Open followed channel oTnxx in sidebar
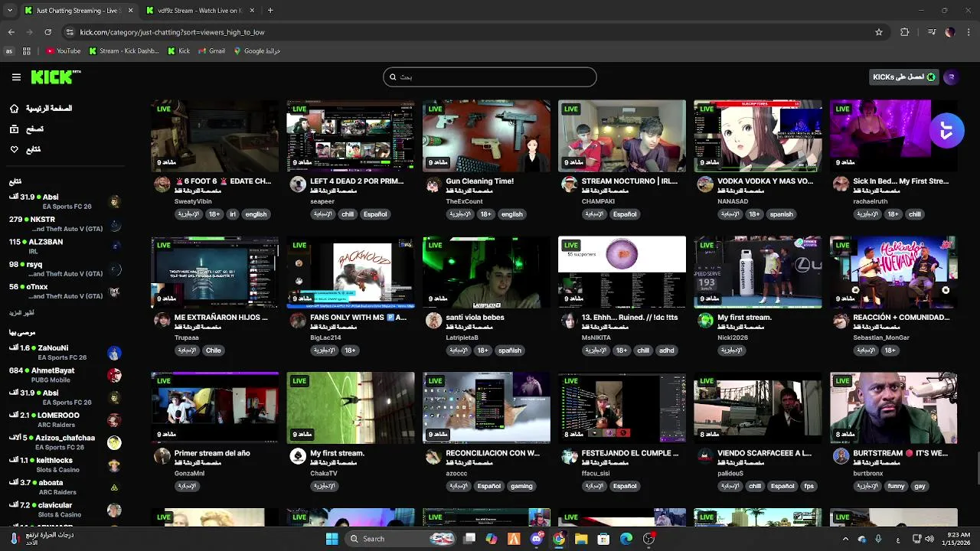Screen dimensions: 980x551 (x=65, y=291)
